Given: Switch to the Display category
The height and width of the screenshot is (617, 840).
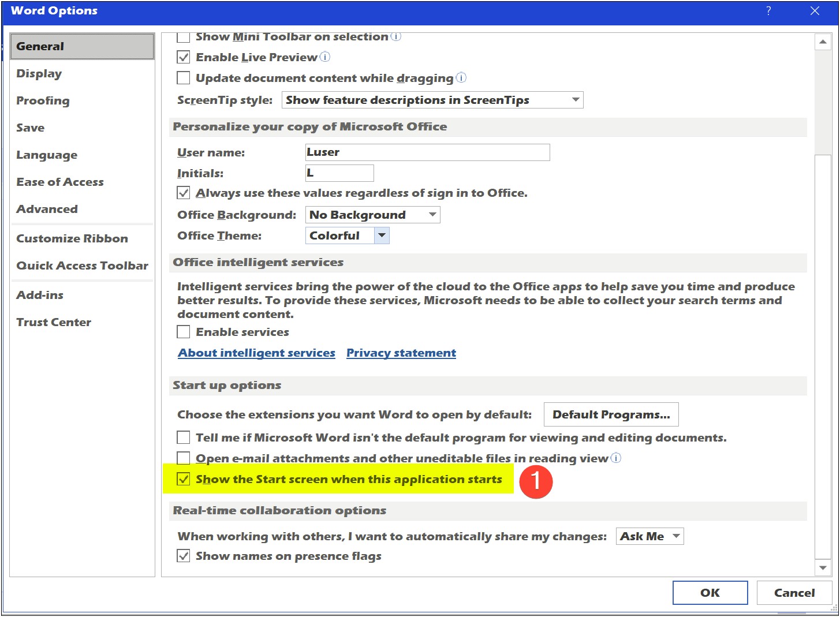Looking at the screenshot, I should 83,73.
